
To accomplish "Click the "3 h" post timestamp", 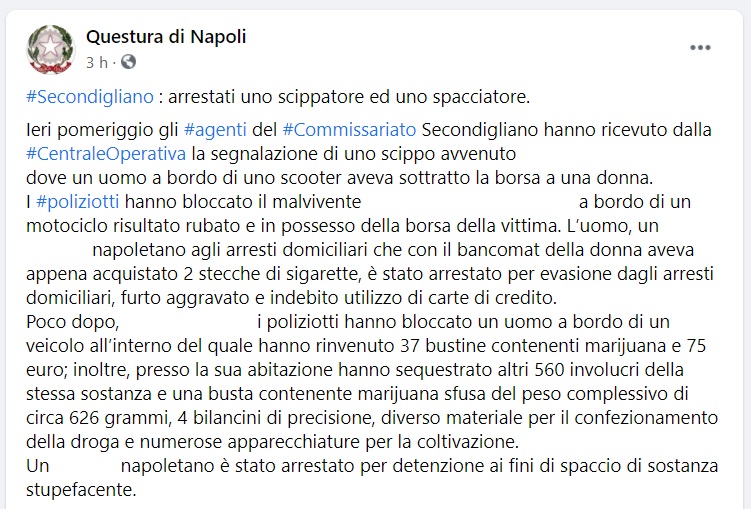I will coord(96,63).
